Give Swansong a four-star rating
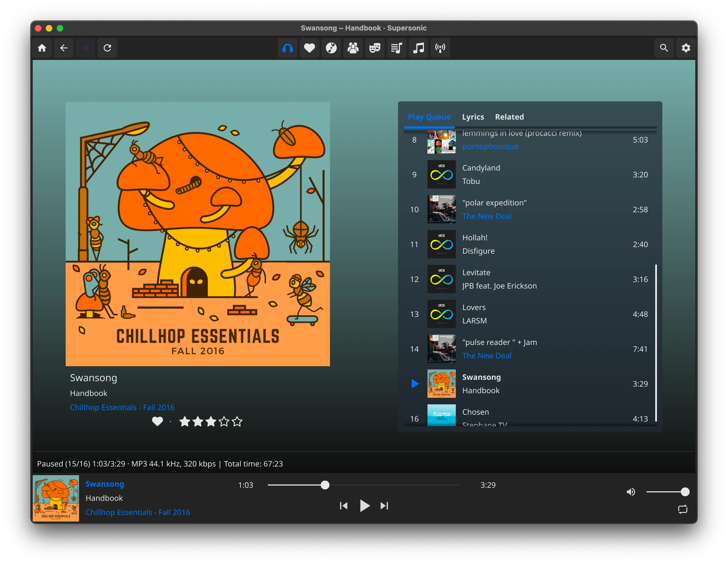 [x=224, y=421]
